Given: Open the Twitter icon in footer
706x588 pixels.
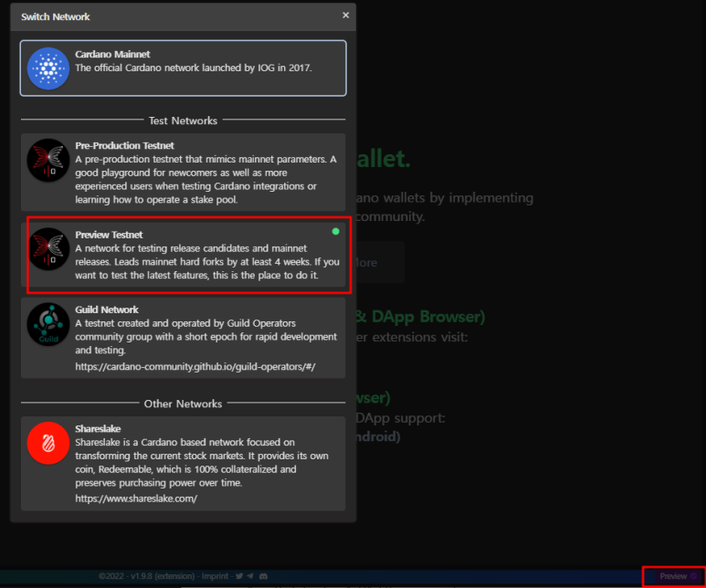Looking at the screenshot, I should click(239, 576).
